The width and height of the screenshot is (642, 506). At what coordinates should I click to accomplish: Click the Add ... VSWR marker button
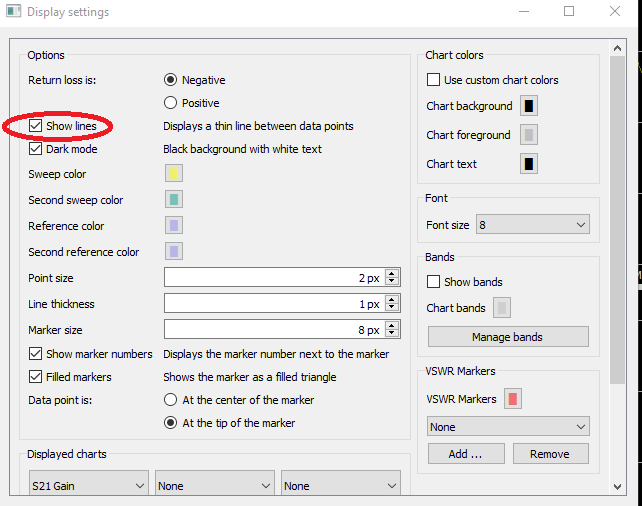(466, 454)
